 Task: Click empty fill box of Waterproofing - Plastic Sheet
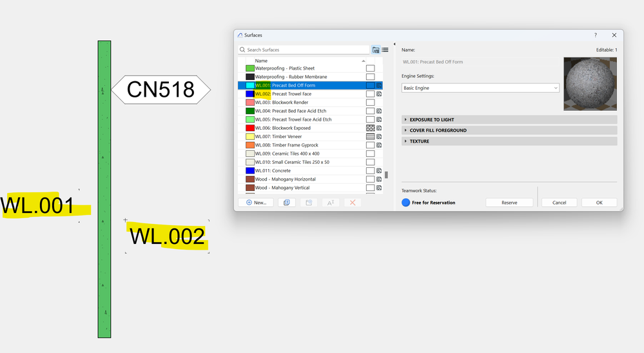pyautogui.click(x=371, y=68)
